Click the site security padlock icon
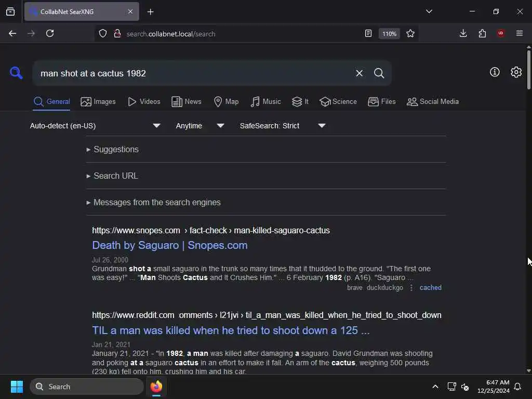532x399 pixels. (x=117, y=33)
